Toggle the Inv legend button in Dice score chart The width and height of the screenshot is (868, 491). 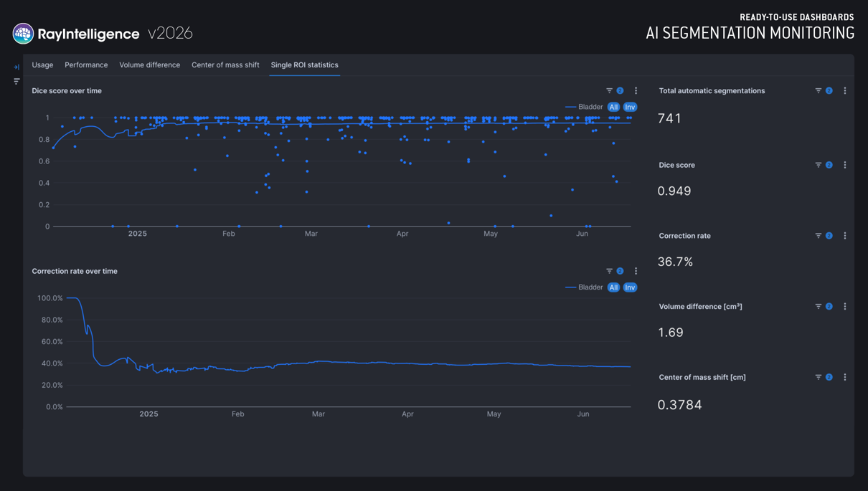tap(630, 107)
